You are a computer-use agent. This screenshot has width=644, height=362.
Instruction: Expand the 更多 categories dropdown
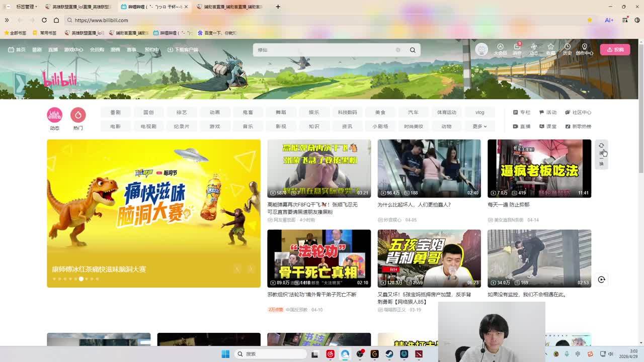click(479, 127)
